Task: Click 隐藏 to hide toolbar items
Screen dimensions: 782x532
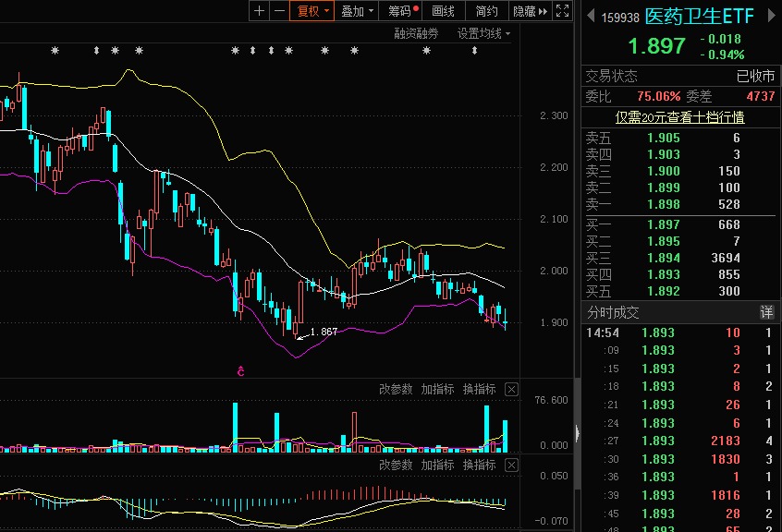Action: coord(531,11)
